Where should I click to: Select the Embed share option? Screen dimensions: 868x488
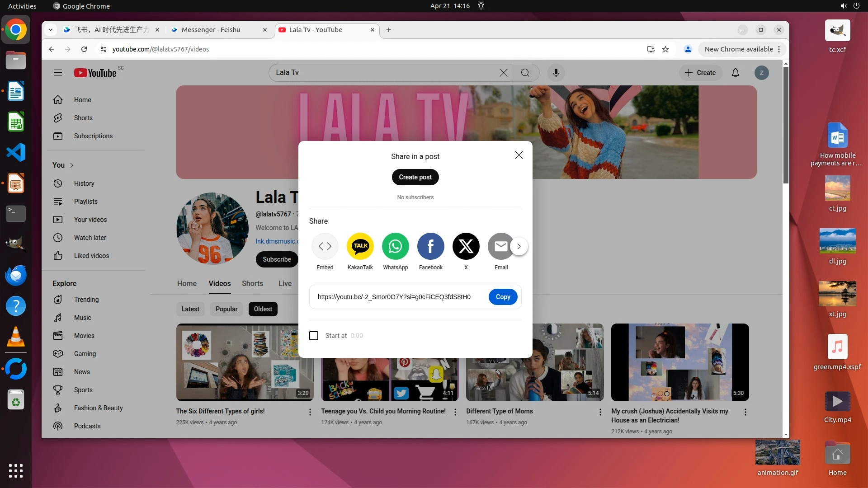point(325,246)
